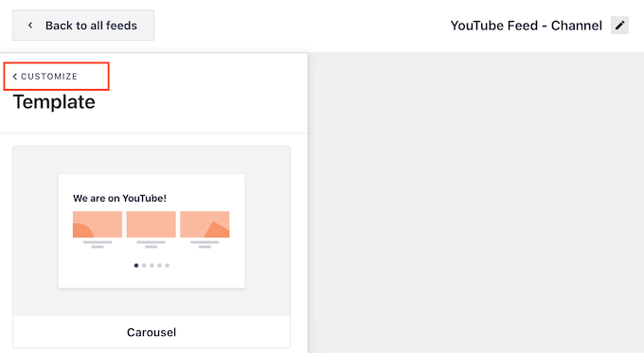The height and width of the screenshot is (353, 644).
Task: Click the Template section heading
Action: tap(54, 102)
